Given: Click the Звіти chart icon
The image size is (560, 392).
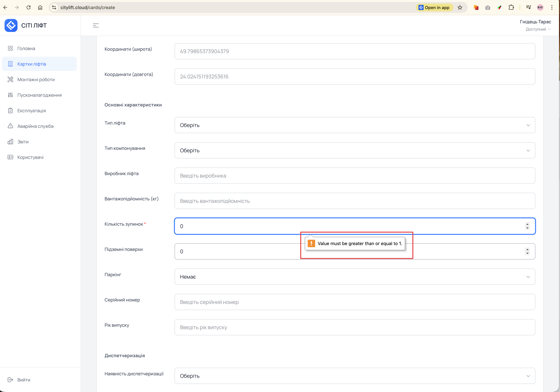Looking at the screenshot, I should click(x=10, y=142).
